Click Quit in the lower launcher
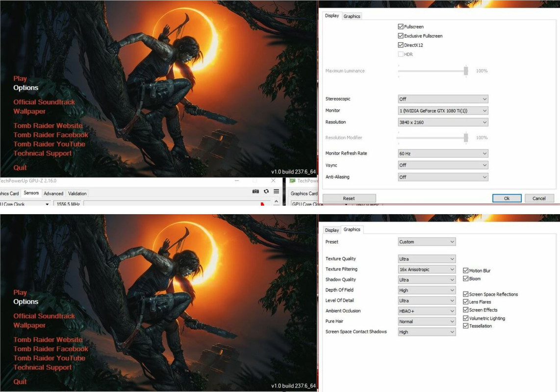The image size is (560, 392). [x=20, y=382]
